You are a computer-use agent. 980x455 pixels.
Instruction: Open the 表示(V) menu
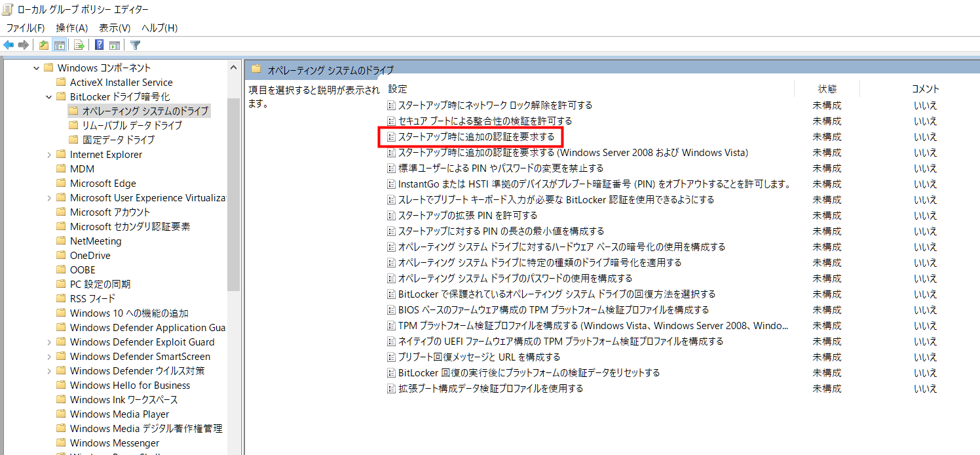click(115, 28)
